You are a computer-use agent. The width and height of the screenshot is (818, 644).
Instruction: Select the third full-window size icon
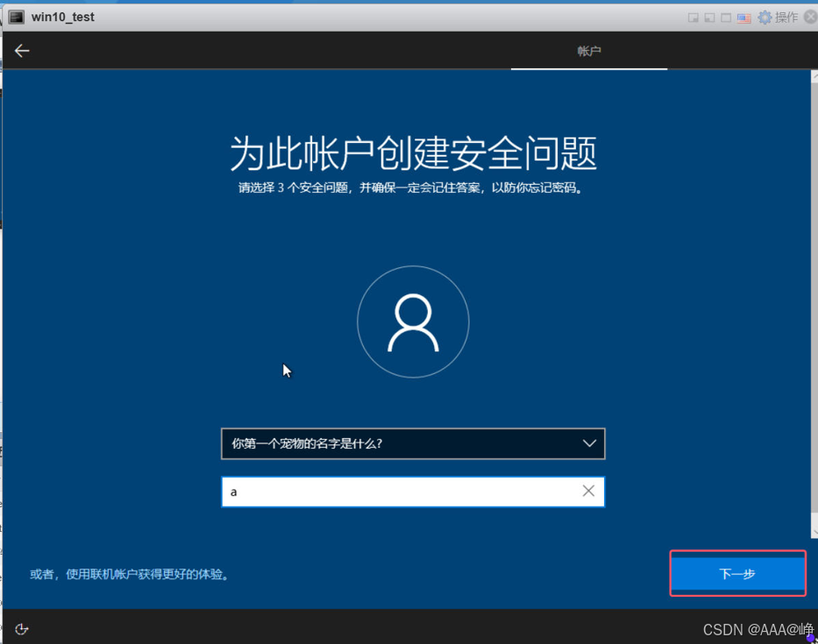726,18
